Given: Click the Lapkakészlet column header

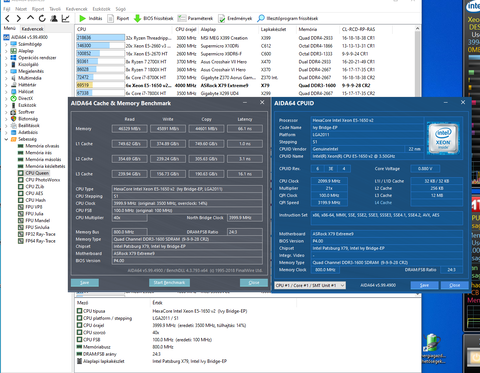Looking at the screenshot, I should point(278,29).
